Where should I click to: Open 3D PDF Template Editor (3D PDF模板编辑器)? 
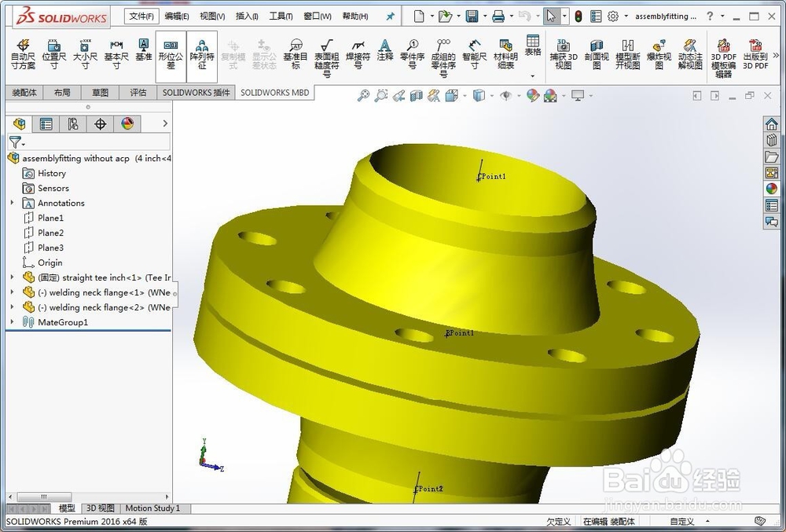tap(723, 59)
